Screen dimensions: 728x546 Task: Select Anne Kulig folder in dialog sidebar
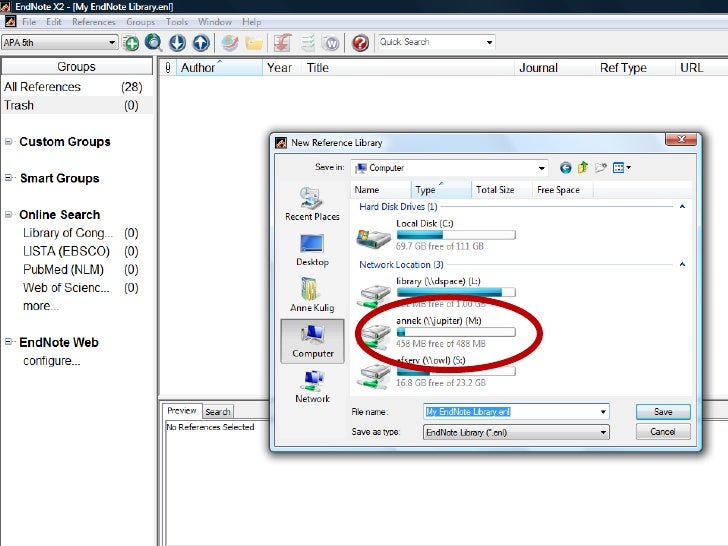[x=312, y=295]
